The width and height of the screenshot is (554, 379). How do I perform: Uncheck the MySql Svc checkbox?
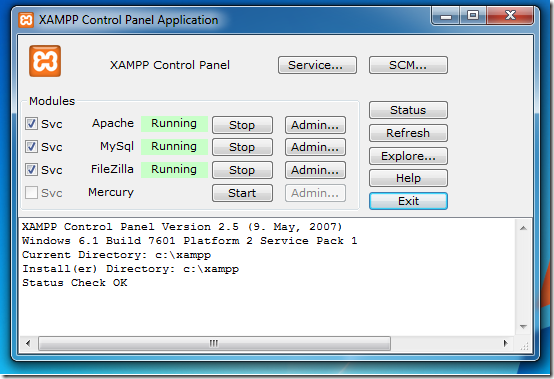[x=31, y=147]
